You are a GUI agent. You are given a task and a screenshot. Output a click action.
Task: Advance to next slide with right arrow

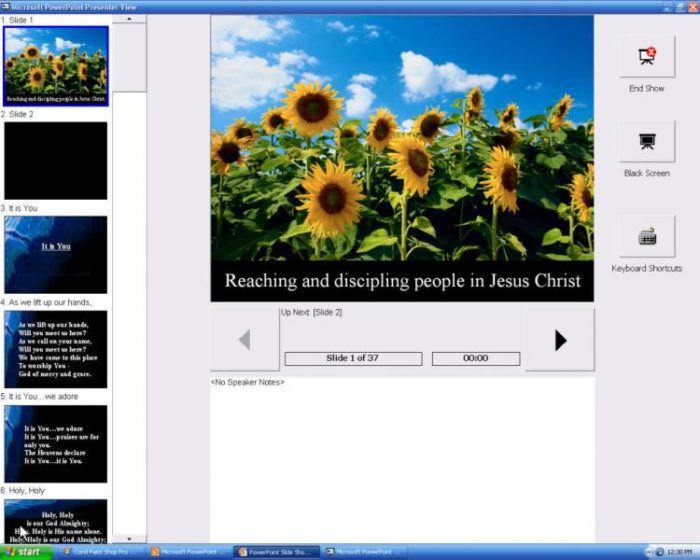[x=560, y=340]
